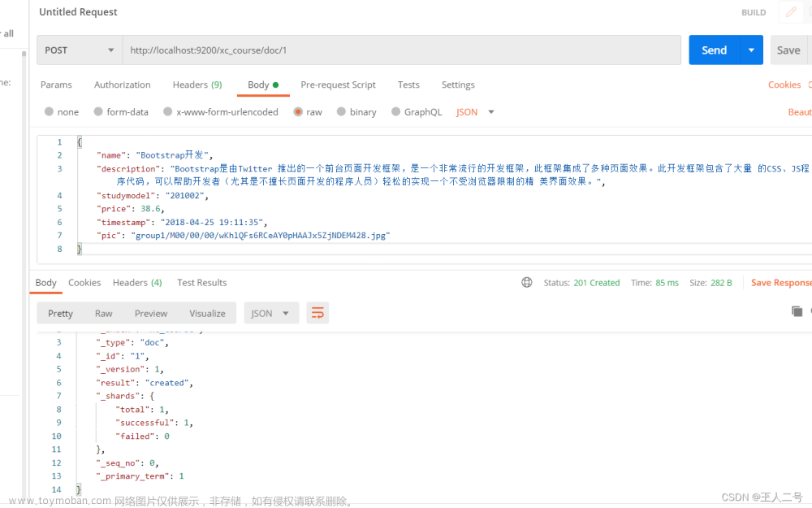Open the Cookies link in the request bar
The image size is (812, 508).
(x=784, y=85)
